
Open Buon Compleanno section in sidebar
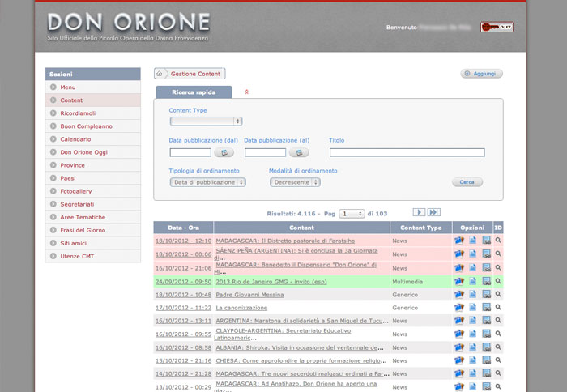(93, 126)
